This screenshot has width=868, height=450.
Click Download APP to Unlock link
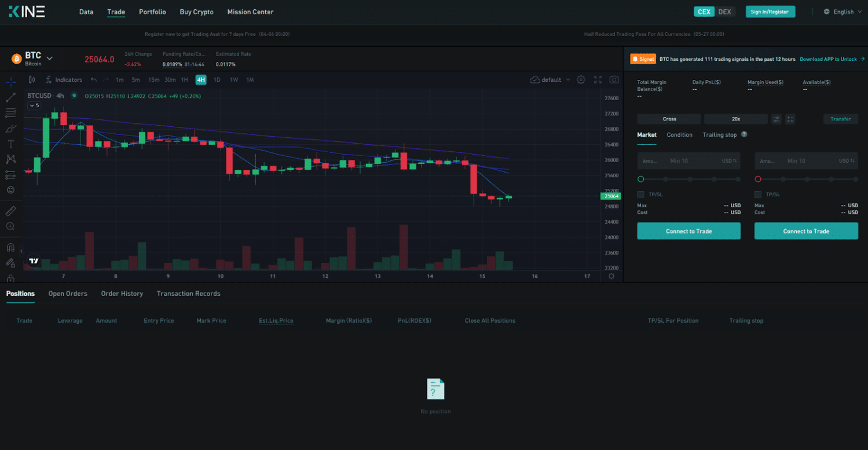tap(832, 59)
